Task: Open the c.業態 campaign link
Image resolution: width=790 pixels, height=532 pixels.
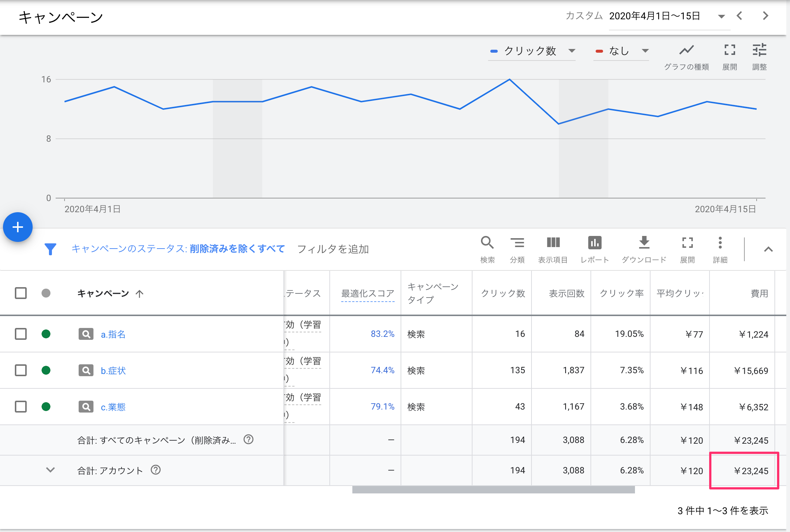Action: coord(113,407)
